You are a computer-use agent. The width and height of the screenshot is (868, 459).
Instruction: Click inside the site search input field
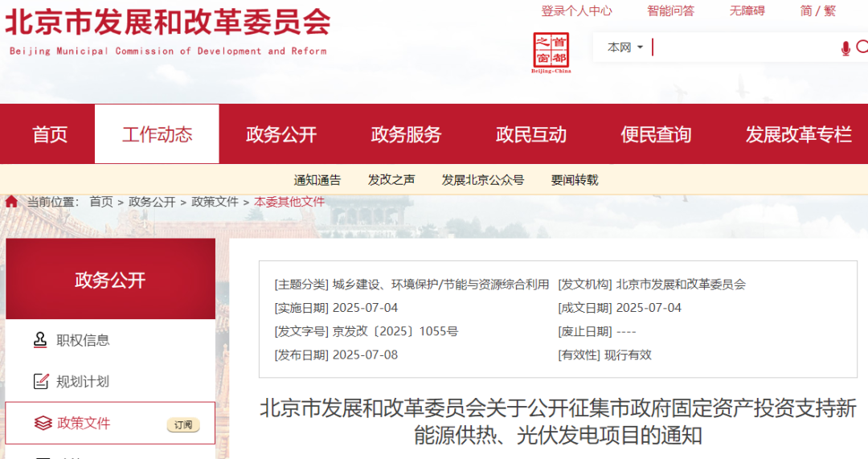744,47
